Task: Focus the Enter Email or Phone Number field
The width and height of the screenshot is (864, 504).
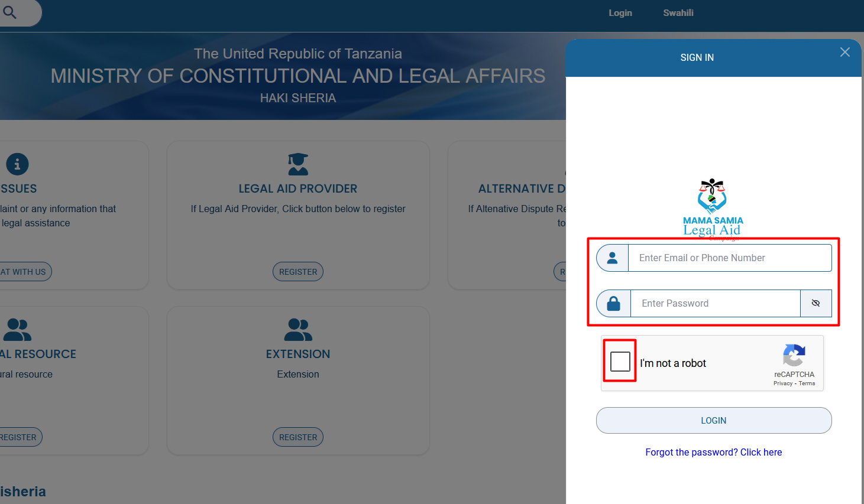Action: tap(729, 258)
